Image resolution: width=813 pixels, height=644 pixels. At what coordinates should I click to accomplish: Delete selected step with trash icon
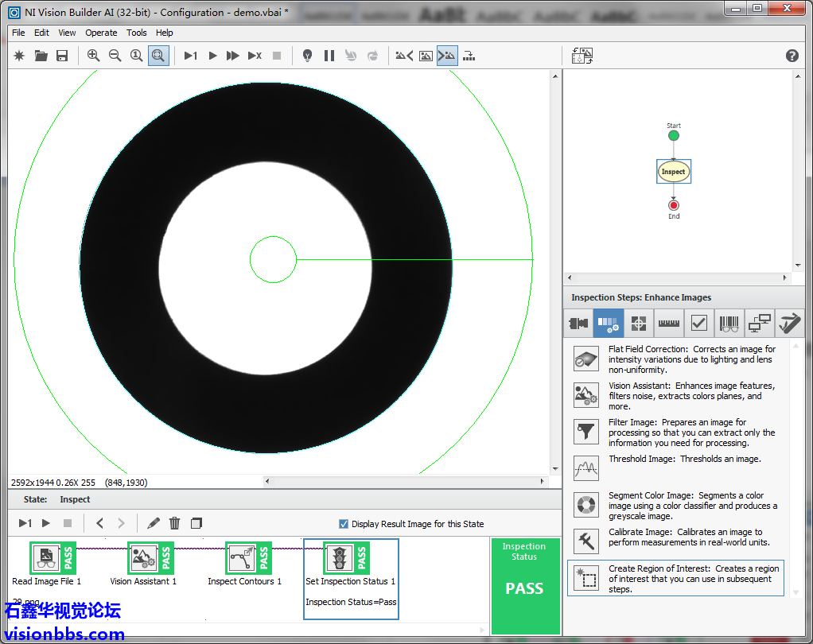[x=175, y=523]
